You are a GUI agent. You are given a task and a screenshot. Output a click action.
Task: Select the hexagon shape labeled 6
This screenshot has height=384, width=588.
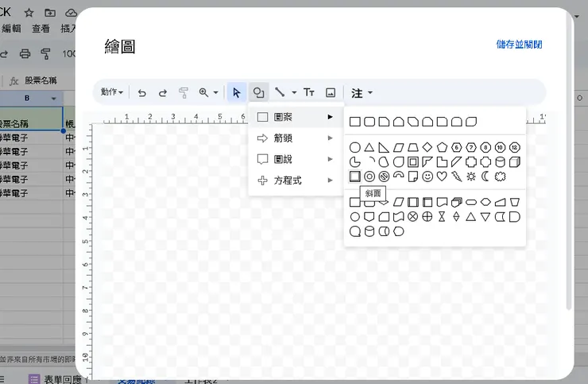456,148
